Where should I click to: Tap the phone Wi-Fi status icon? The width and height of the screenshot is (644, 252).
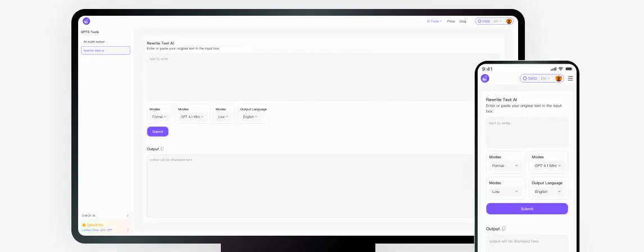click(x=561, y=69)
